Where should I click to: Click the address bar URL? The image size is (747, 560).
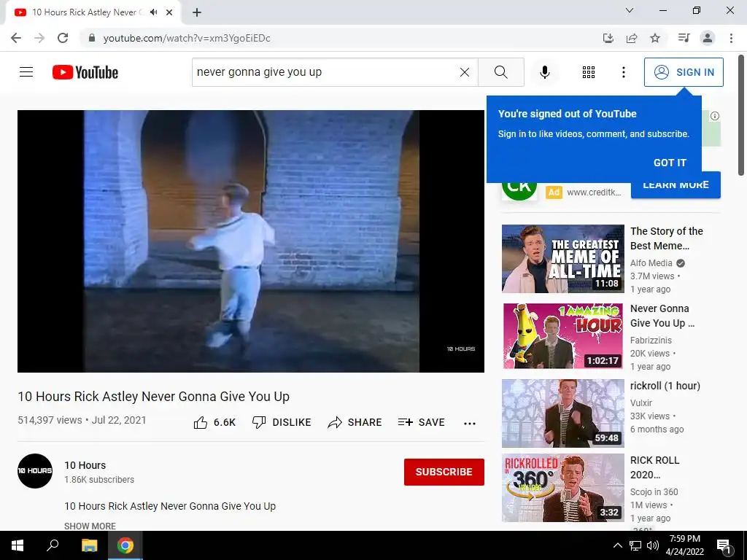coord(187,38)
